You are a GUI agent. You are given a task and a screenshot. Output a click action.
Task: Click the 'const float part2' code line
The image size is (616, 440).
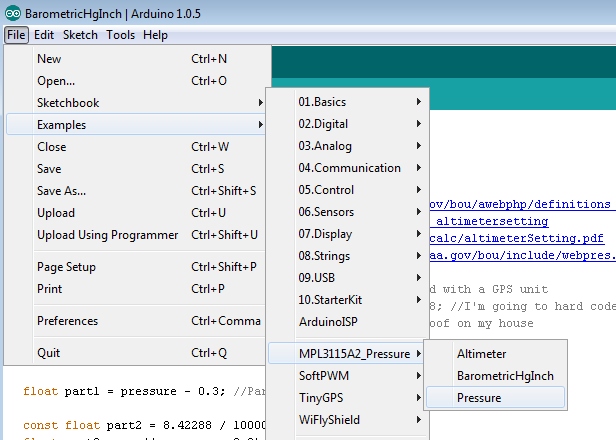(144, 425)
